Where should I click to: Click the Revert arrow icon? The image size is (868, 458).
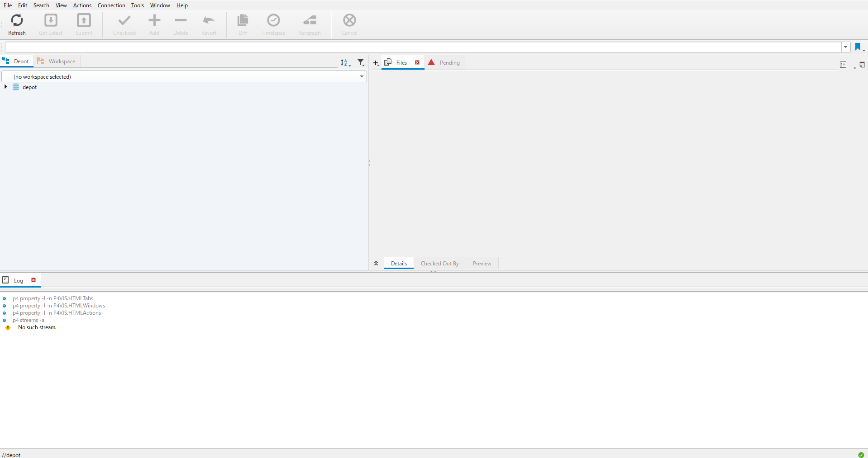[209, 20]
